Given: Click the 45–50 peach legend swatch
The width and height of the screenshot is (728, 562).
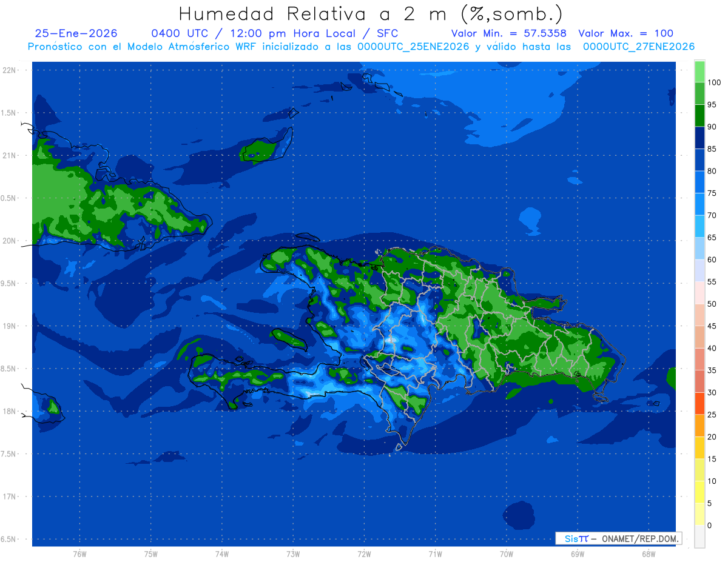Looking at the screenshot, I should [x=699, y=315].
